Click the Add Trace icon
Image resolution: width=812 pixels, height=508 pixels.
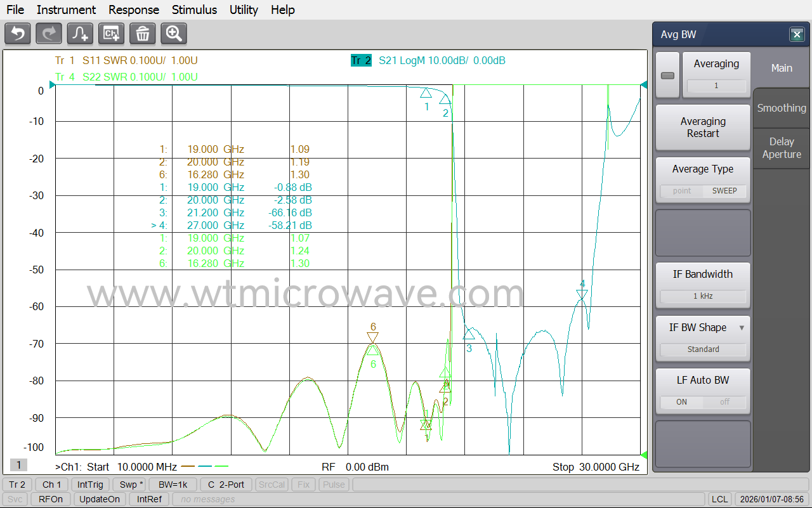(81, 34)
